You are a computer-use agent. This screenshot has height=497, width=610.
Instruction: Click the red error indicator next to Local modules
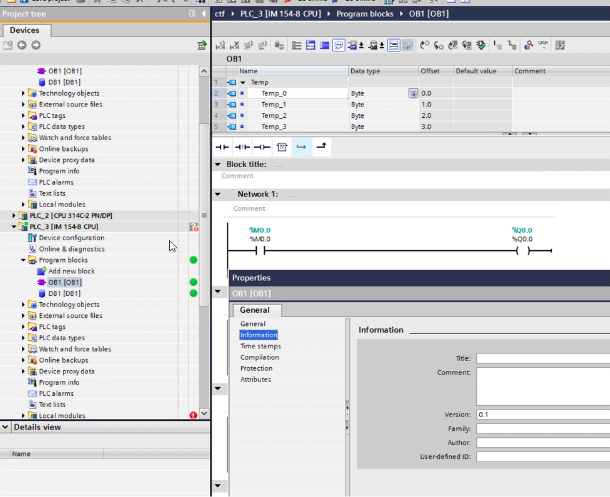193,415
